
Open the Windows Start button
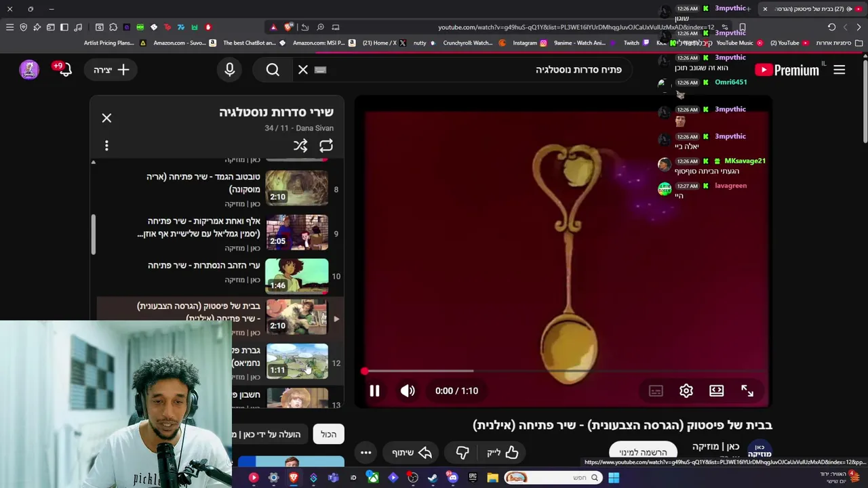pos(613,478)
